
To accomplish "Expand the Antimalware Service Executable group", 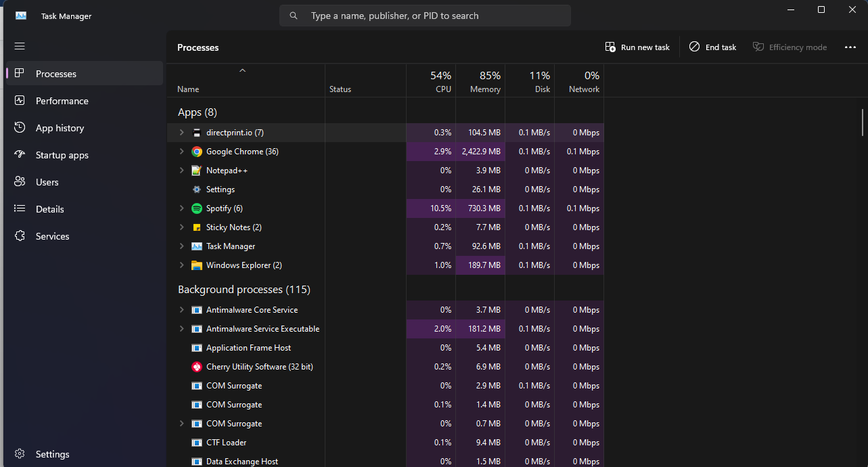I will [x=181, y=329].
